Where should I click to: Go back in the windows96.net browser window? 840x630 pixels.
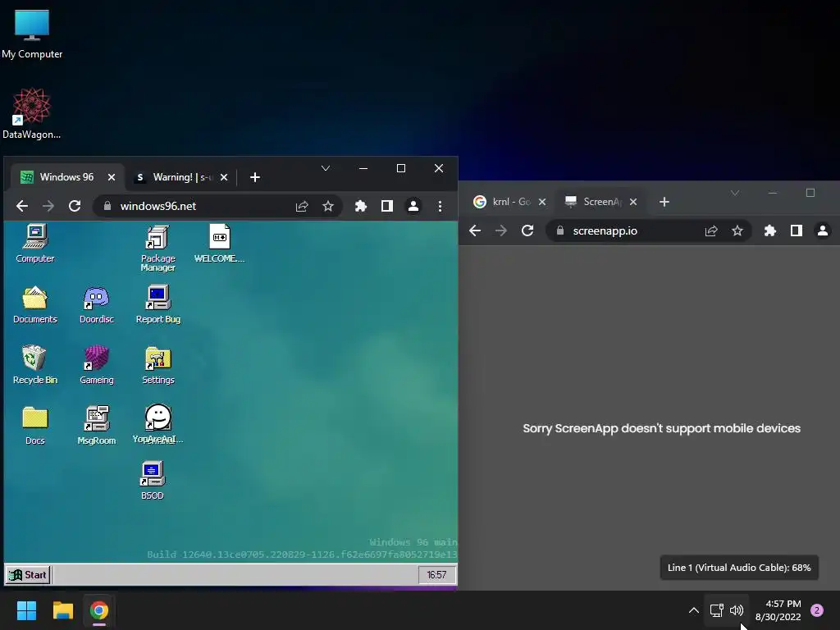click(x=22, y=206)
